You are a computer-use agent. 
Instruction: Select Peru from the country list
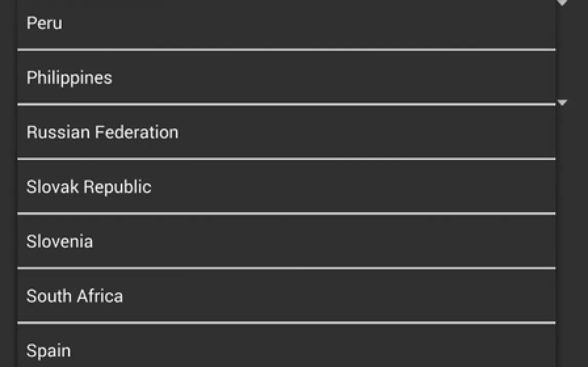tap(286, 24)
